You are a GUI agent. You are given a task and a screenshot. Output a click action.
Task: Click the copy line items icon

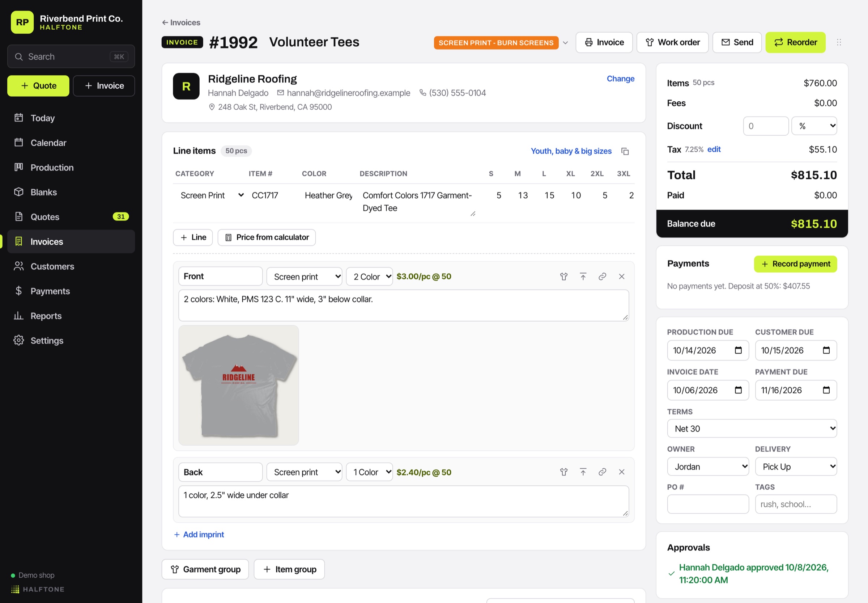click(625, 151)
